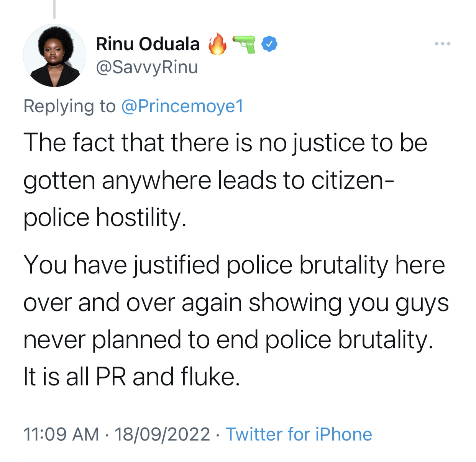Viewport: 476px width, 462px height.
Task: Open the three-dot more options menu
Action: (x=443, y=44)
